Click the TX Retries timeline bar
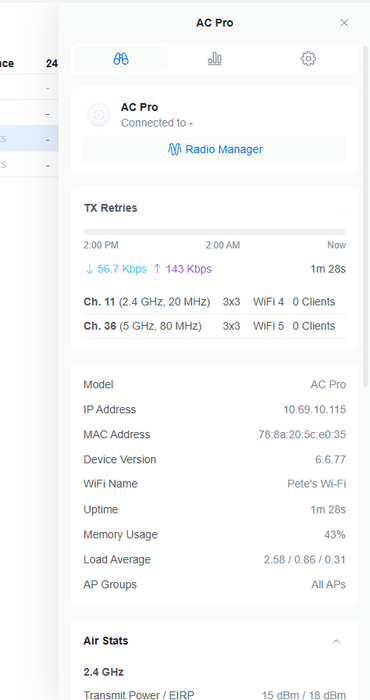This screenshot has width=370, height=700. pos(215,232)
